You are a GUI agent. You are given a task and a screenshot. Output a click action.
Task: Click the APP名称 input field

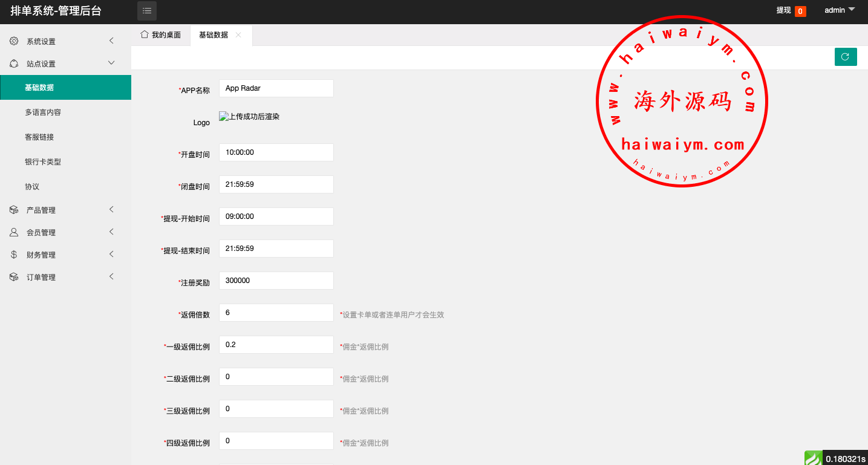coord(276,88)
